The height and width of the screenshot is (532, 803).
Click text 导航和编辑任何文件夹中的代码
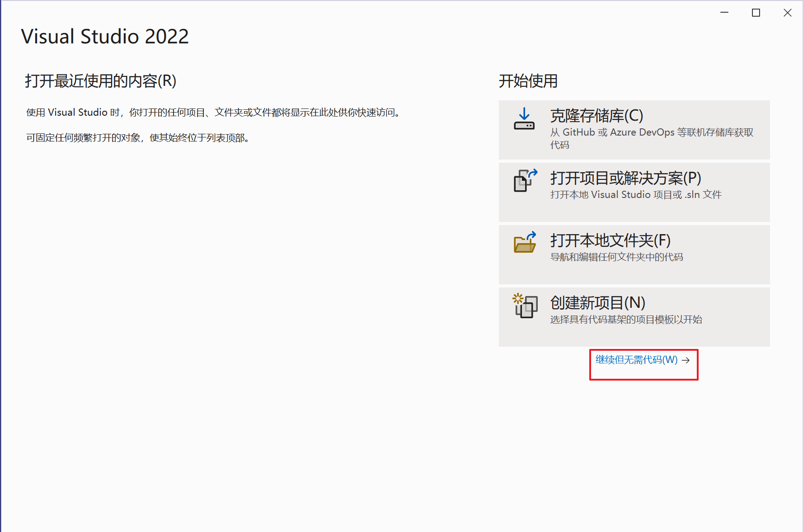tap(616, 257)
